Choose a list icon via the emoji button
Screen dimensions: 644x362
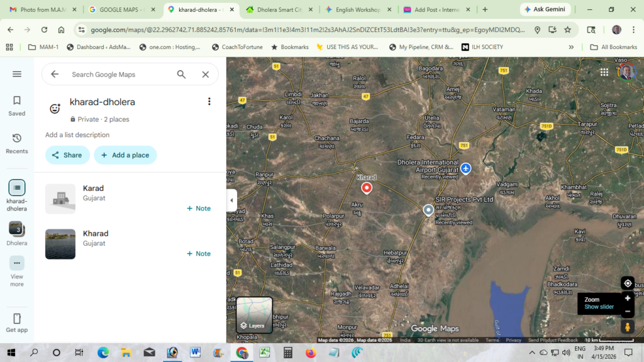click(55, 108)
